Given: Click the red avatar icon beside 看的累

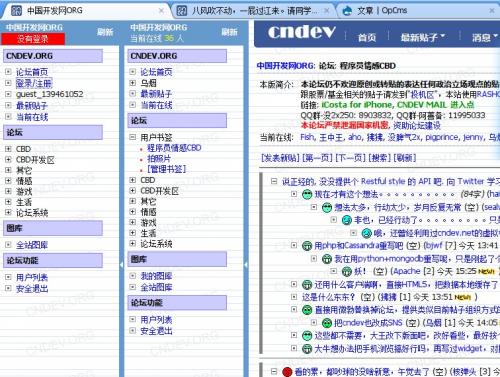Looking at the screenshot, I should (287, 371).
